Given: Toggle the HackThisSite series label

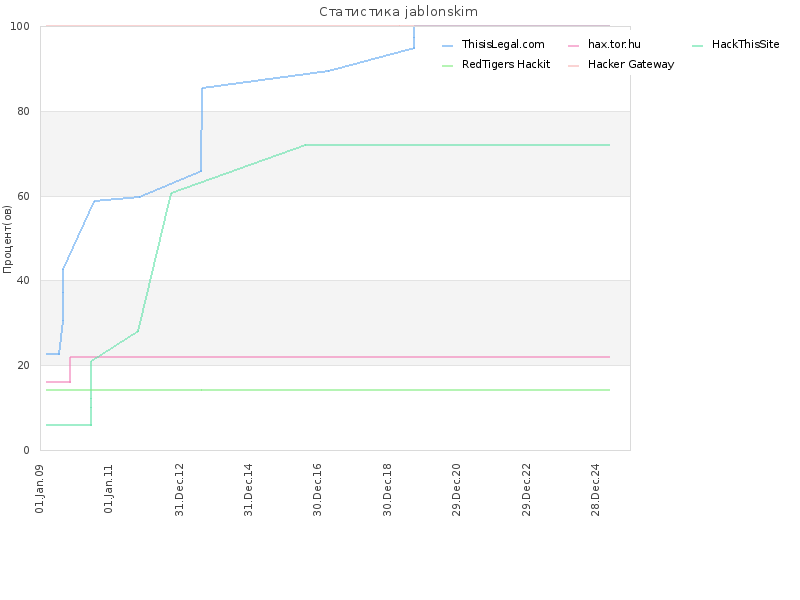Looking at the screenshot, I should coord(745,44).
